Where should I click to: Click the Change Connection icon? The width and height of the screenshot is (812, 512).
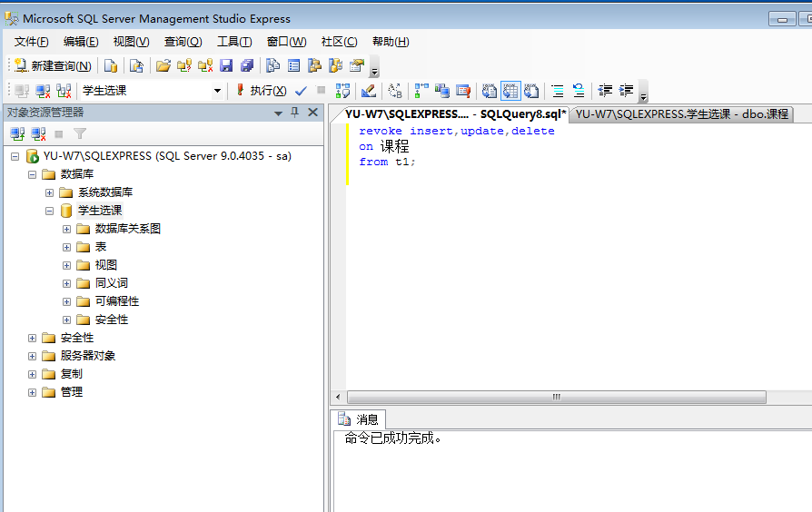pos(64,91)
